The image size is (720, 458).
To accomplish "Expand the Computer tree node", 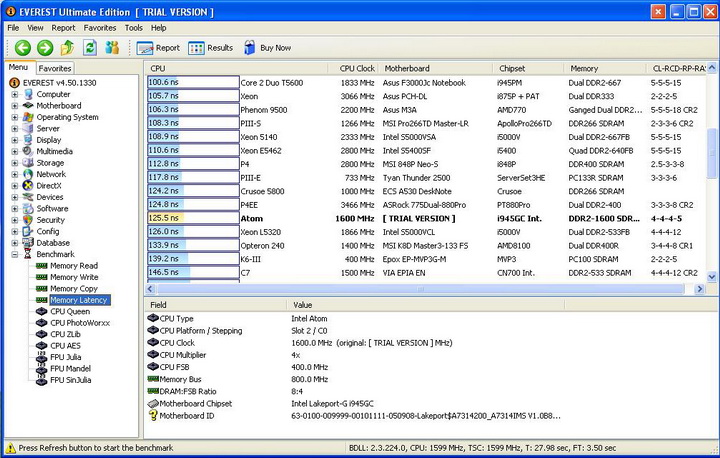I will tap(15, 94).
